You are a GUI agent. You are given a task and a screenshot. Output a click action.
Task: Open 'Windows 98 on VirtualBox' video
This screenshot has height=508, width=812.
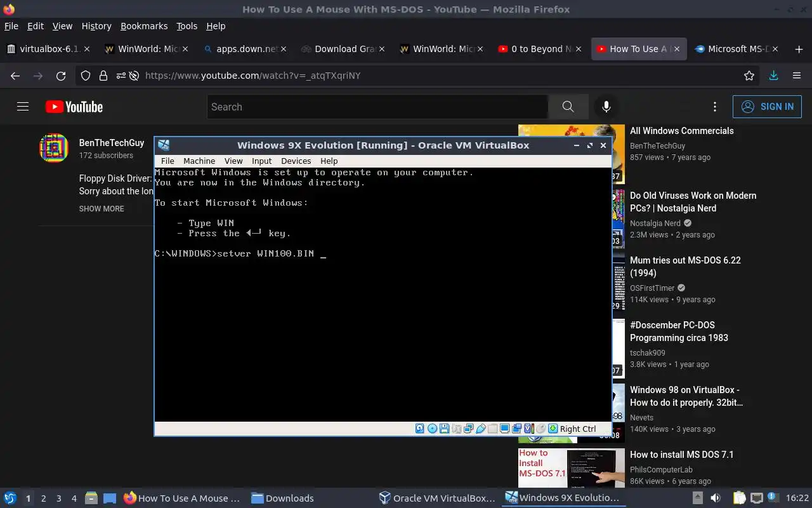click(x=686, y=396)
